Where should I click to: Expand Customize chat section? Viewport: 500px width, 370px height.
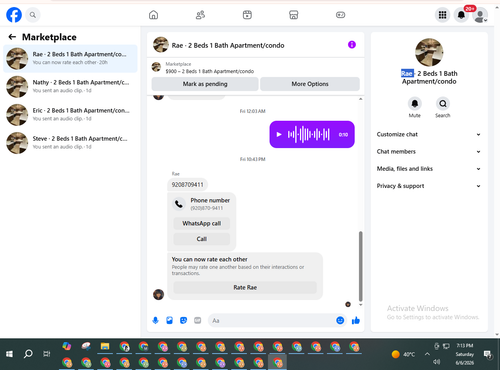click(x=429, y=134)
